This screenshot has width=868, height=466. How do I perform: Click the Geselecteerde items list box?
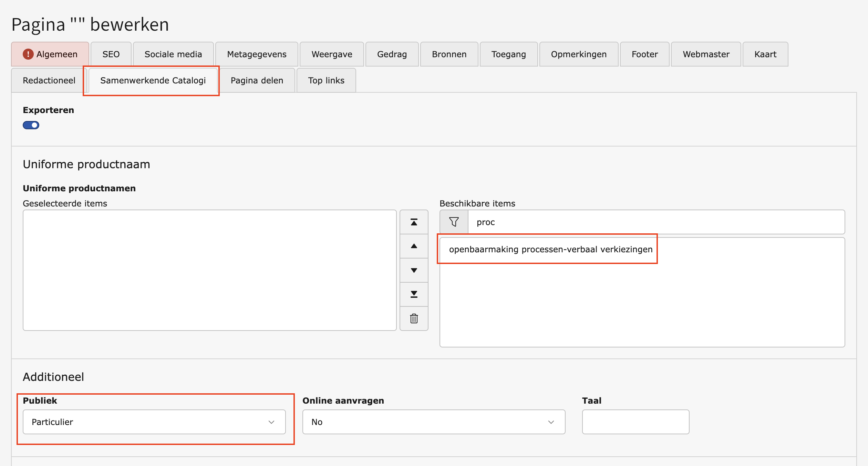click(209, 270)
